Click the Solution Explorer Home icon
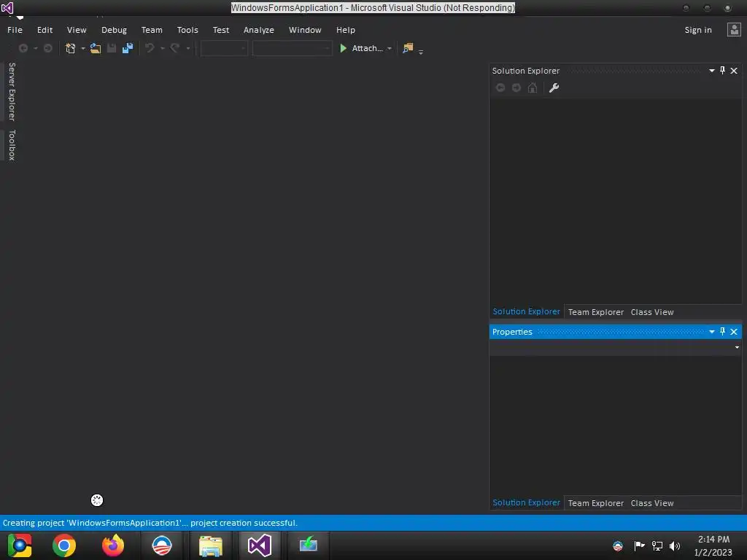The width and height of the screenshot is (747, 560). click(533, 87)
